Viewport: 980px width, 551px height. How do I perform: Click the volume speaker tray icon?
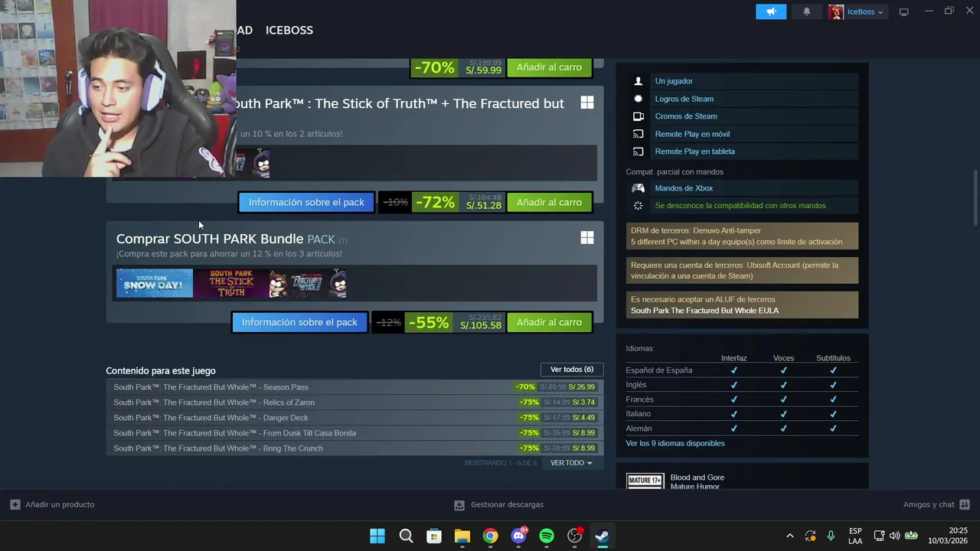(894, 536)
